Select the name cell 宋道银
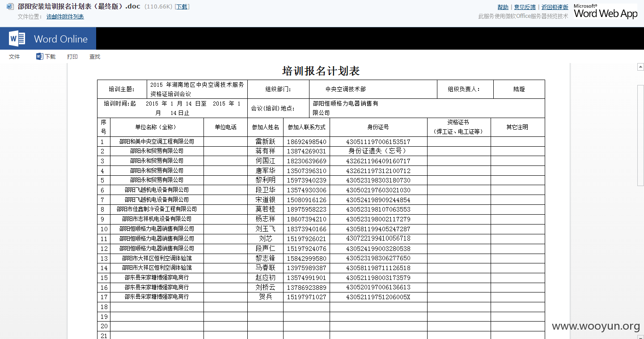Image resolution: width=644 pixels, height=339 pixels. coord(265,199)
